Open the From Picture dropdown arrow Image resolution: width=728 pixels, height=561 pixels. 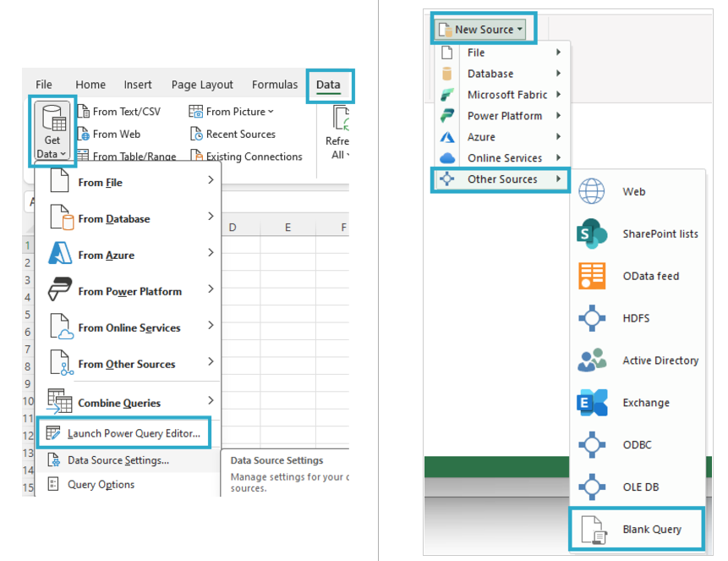coord(271,112)
